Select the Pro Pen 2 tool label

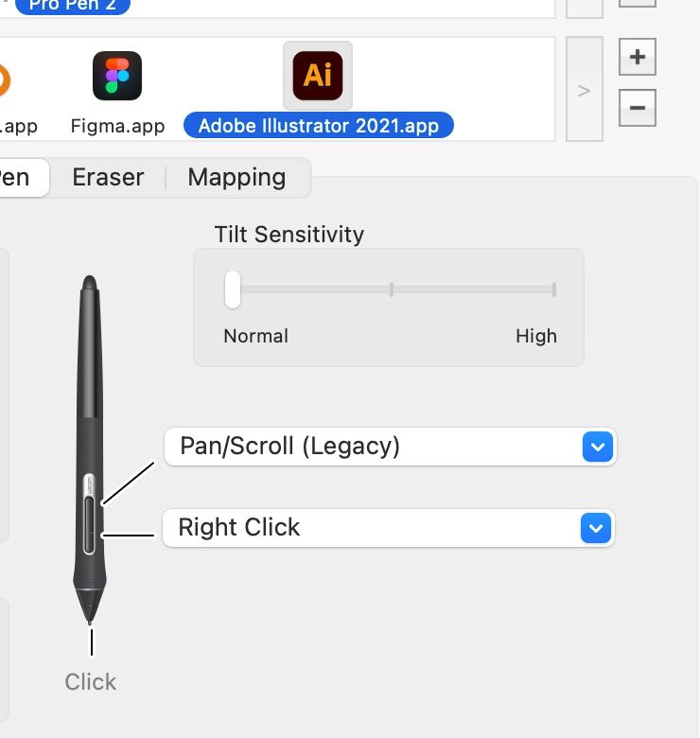point(72,5)
